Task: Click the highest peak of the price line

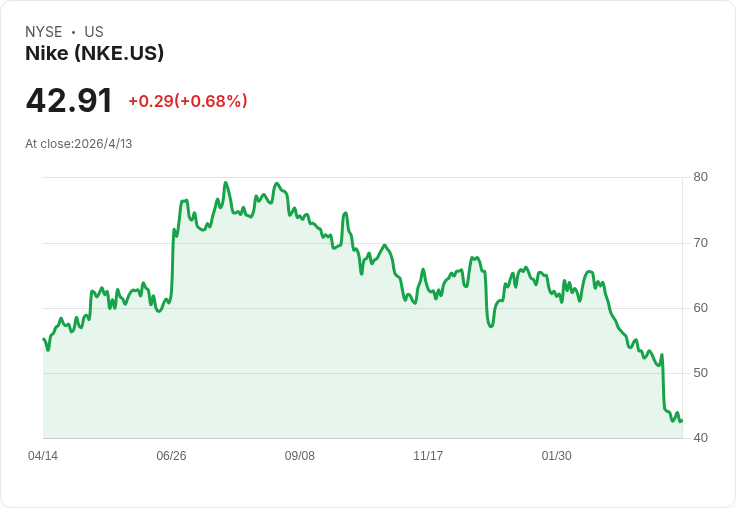Action: tap(226, 183)
